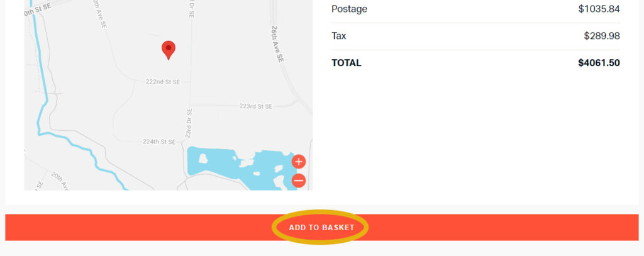This screenshot has height=256, width=644.
Task: Click the 222nd St SE map label
Action: [x=163, y=82]
